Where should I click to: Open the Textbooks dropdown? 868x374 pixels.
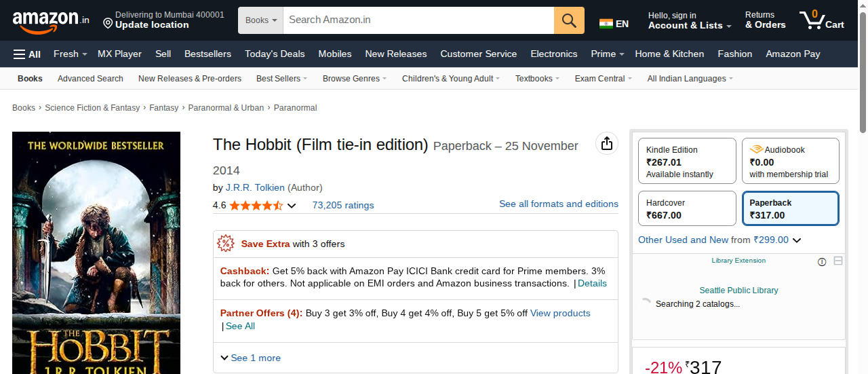pyautogui.click(x=537, y=79)
